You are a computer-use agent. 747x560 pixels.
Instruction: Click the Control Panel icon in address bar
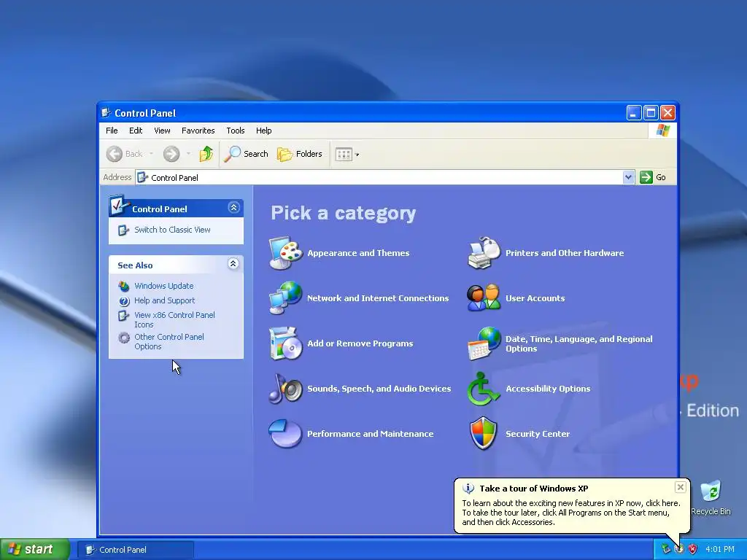[142, 178]
